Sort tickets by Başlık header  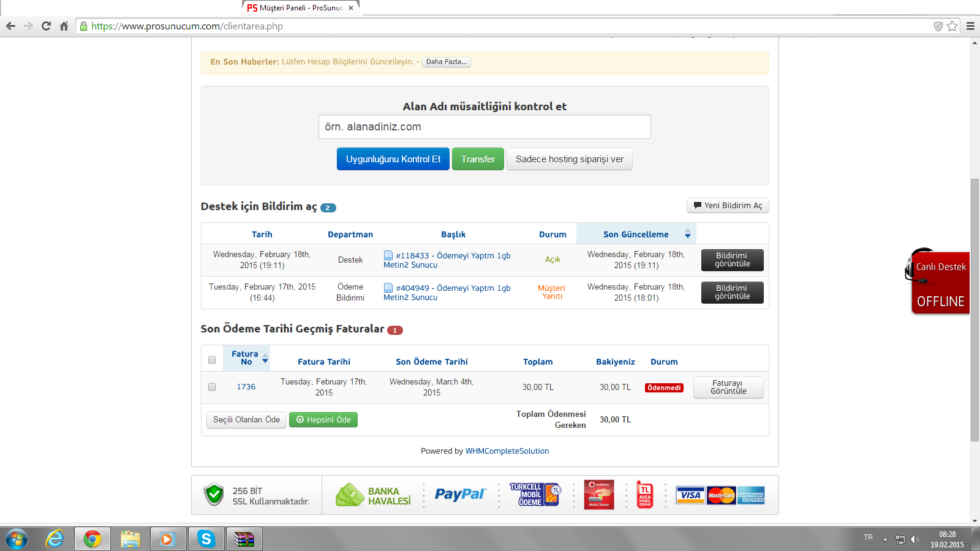click(453, 234)
